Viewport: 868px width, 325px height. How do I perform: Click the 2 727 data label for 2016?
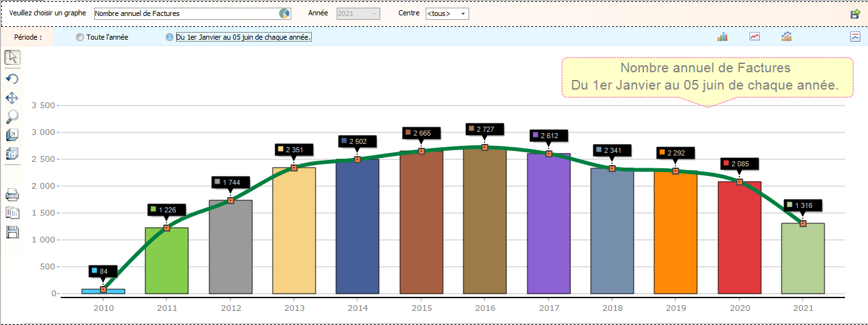click(485, 130)
